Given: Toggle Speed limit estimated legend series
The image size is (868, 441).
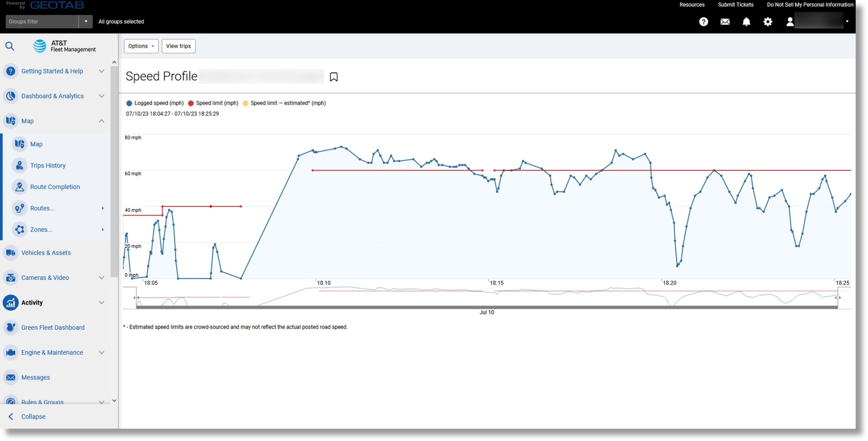Looking at the screenshot, I should [284, 103].
